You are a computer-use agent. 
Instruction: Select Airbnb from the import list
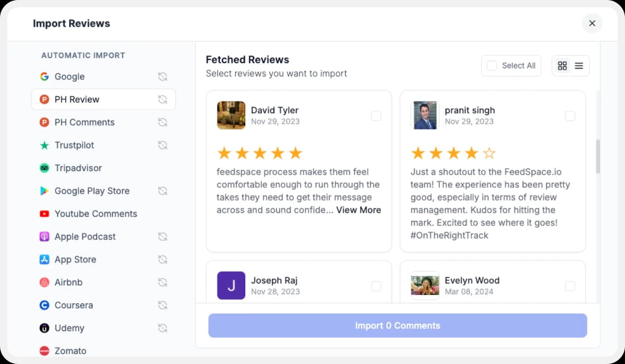pos(69,282)
